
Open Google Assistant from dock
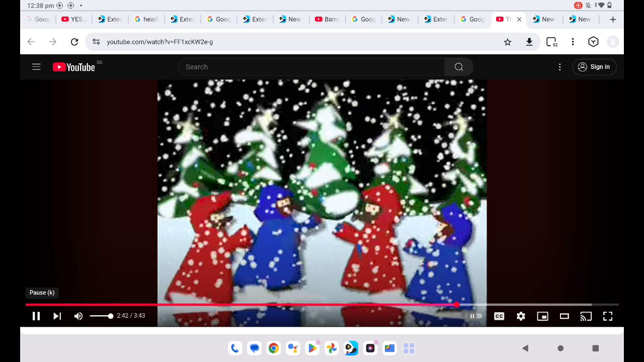[x=293, y=348]
